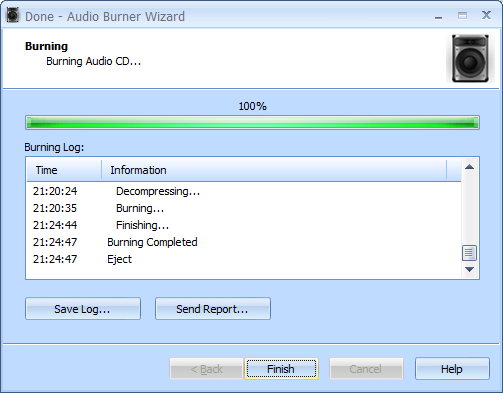Minimize the Audio Burner Wizard window
This screenshot has height=393, width=503.
439,16
